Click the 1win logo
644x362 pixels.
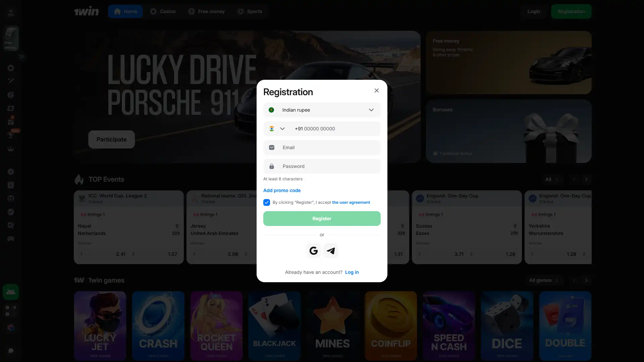(x=87, y=11)
